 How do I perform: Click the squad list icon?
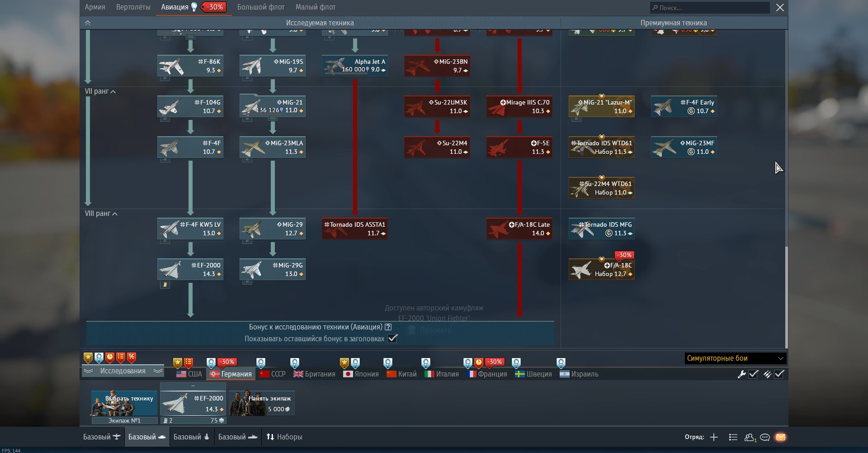click(x=733, y=437)
